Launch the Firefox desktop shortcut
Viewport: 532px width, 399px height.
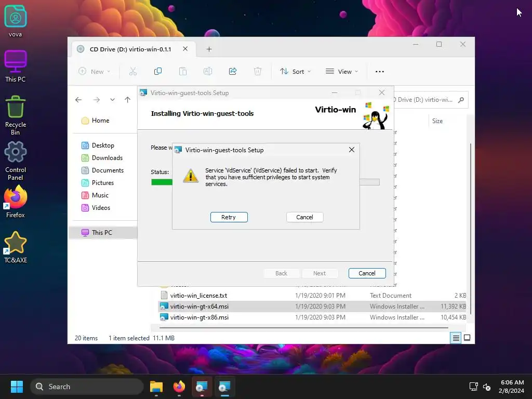15,202
